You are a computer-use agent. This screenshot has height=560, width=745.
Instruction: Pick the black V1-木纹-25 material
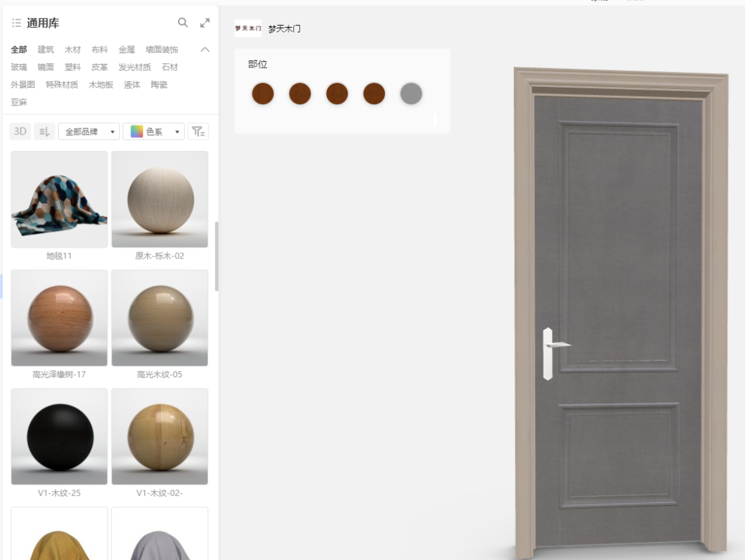[x=59, y=437]
